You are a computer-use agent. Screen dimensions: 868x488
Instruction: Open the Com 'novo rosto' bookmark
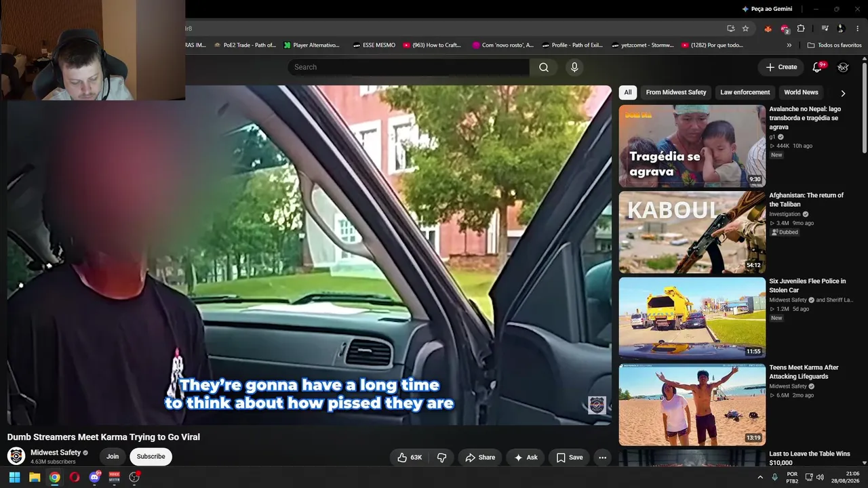point(503,45)
